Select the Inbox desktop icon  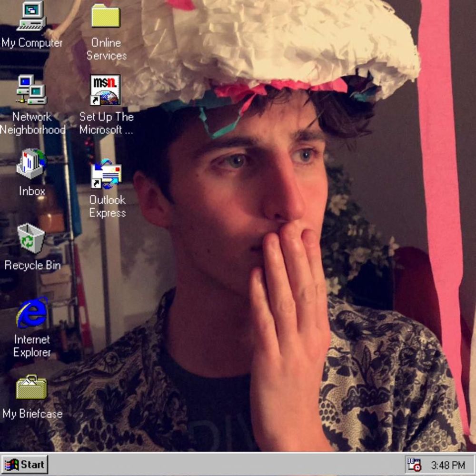(31, 164)
